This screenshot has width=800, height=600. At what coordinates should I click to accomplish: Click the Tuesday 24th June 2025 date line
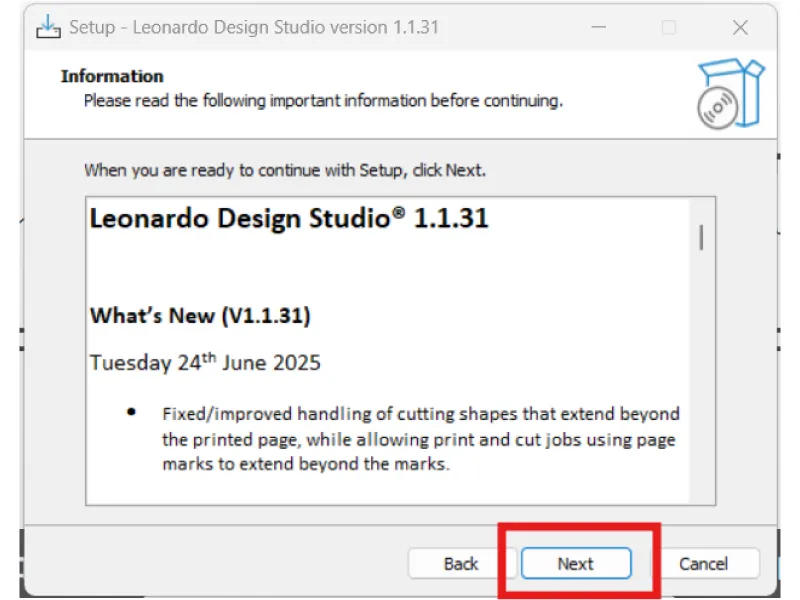205,362
